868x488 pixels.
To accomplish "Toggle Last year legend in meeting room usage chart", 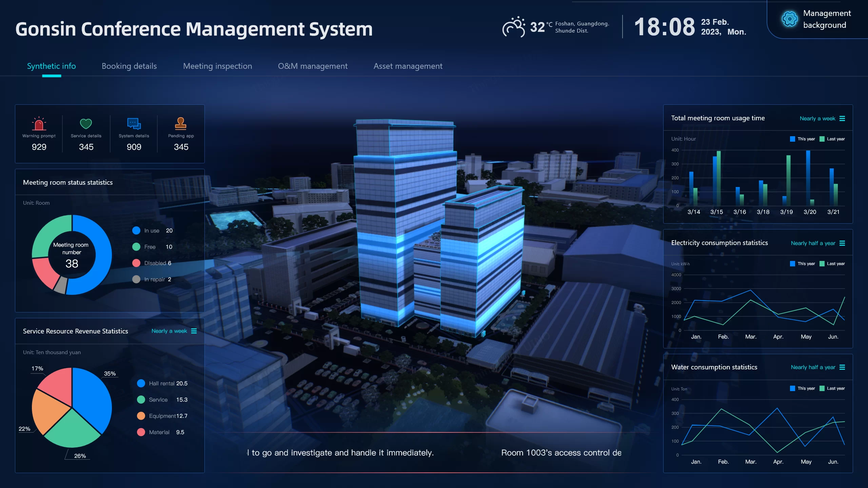I will (x=832, y=139).
